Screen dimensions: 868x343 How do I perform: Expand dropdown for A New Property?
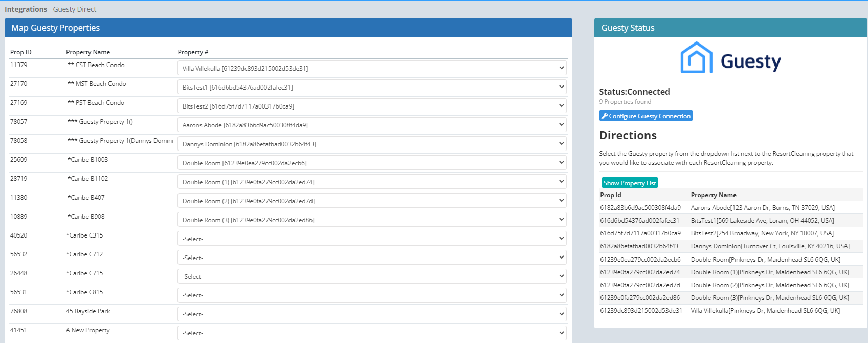click(372, 333)
